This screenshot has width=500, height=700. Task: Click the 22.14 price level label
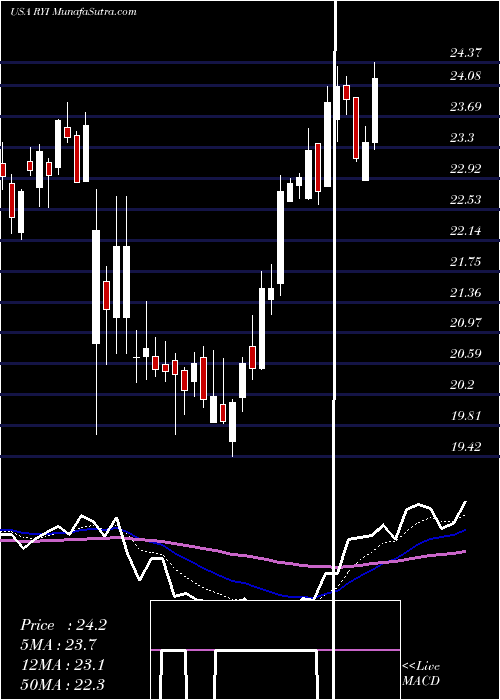pos(466,231)
